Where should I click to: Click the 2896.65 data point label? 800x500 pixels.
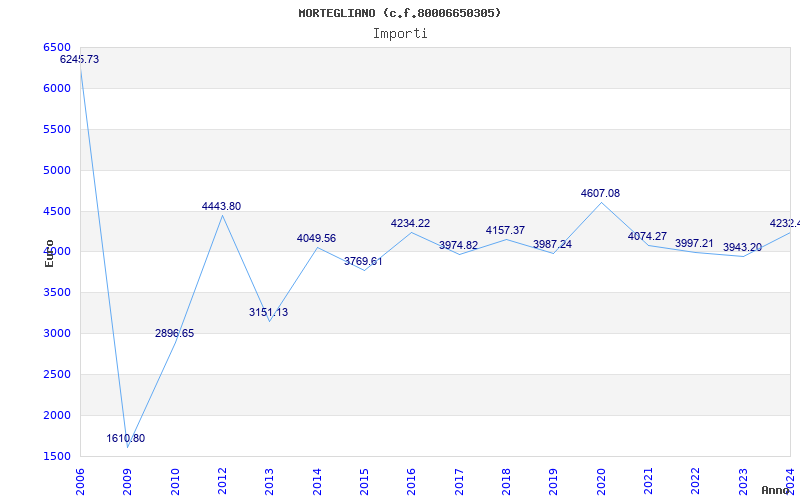(x=174, y=333)
